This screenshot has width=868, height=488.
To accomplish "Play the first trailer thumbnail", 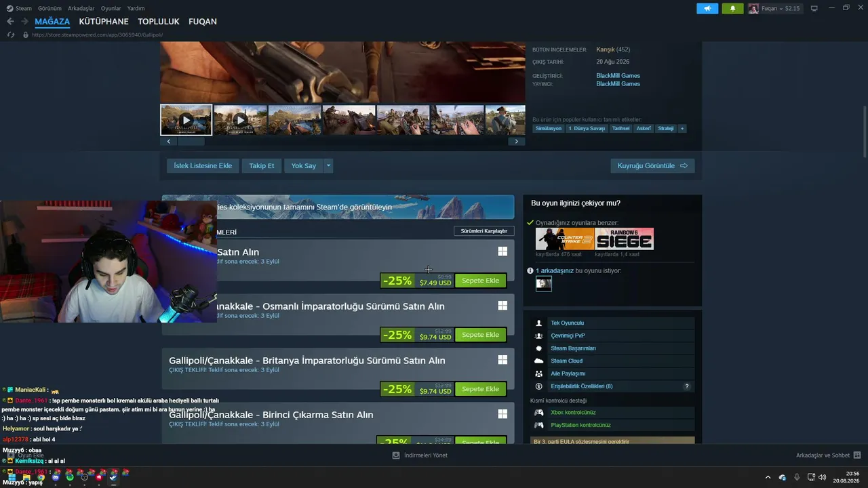I will click(x=186, y=120).
